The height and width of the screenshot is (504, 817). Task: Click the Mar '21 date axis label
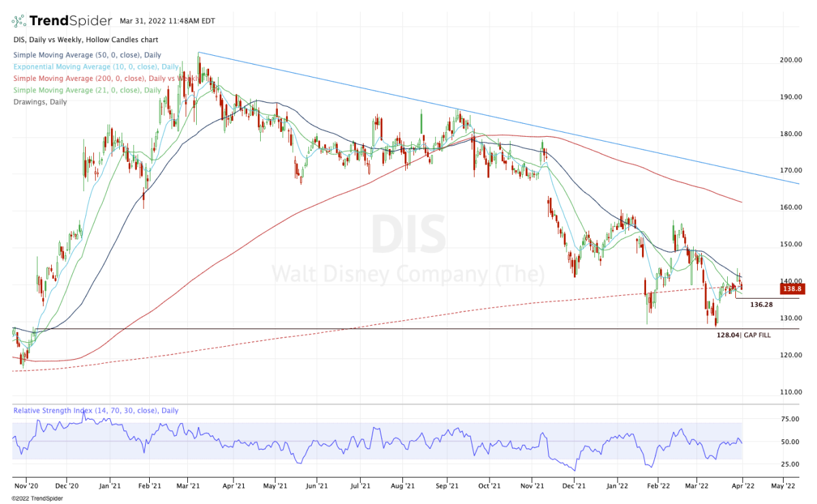pos(188,486)
